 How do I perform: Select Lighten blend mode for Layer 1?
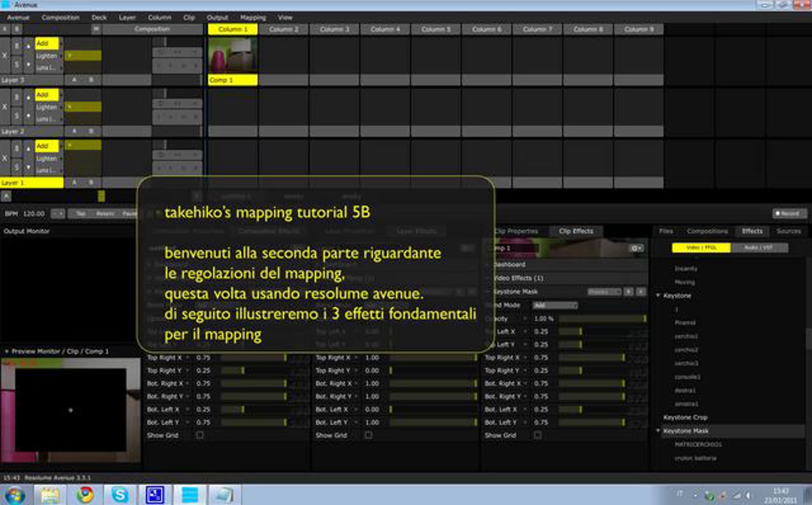tap(47, 159)
